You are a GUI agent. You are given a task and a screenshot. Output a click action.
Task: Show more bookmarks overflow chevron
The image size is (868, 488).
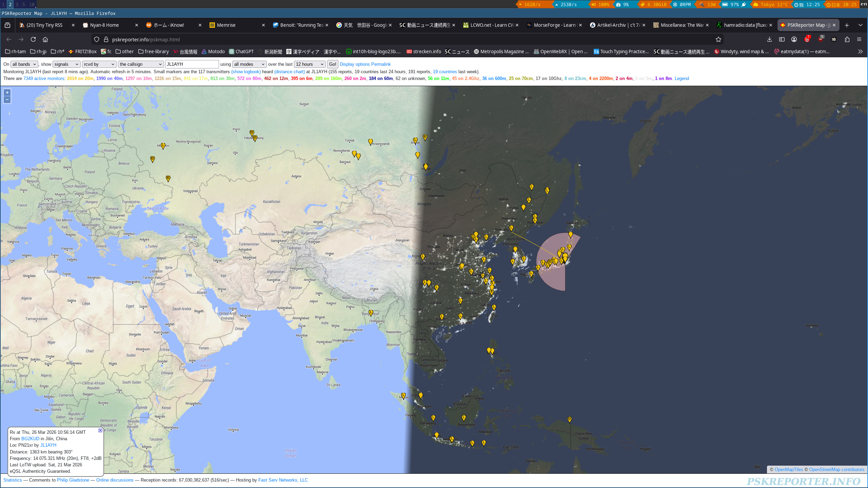coord(860,52)
